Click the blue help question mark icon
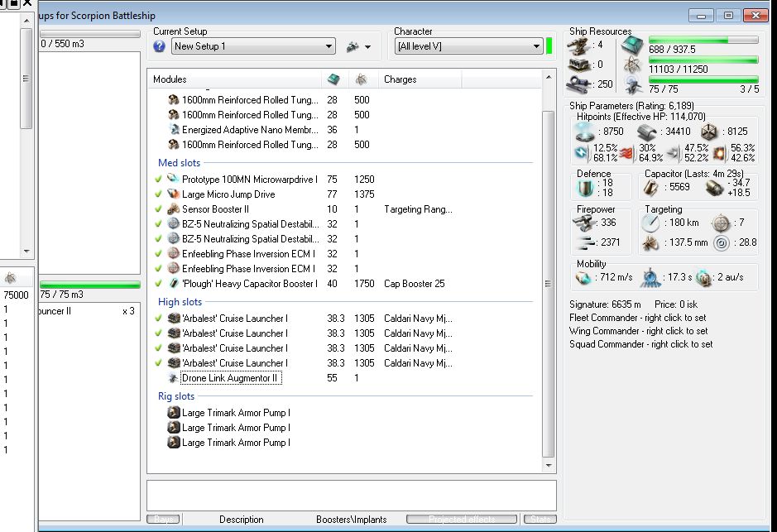This screenshot has height=532, width=777. point(159,46)
